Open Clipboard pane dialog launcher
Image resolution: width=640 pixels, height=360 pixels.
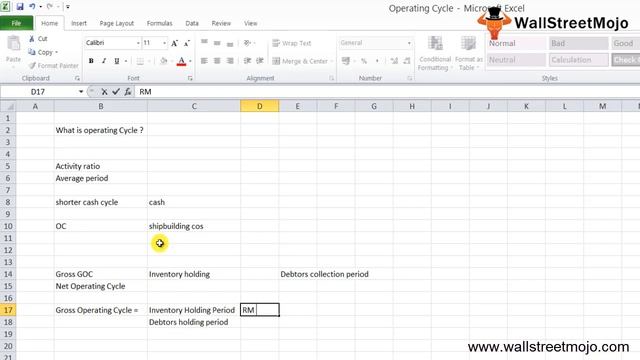click(x=77, y=78)
